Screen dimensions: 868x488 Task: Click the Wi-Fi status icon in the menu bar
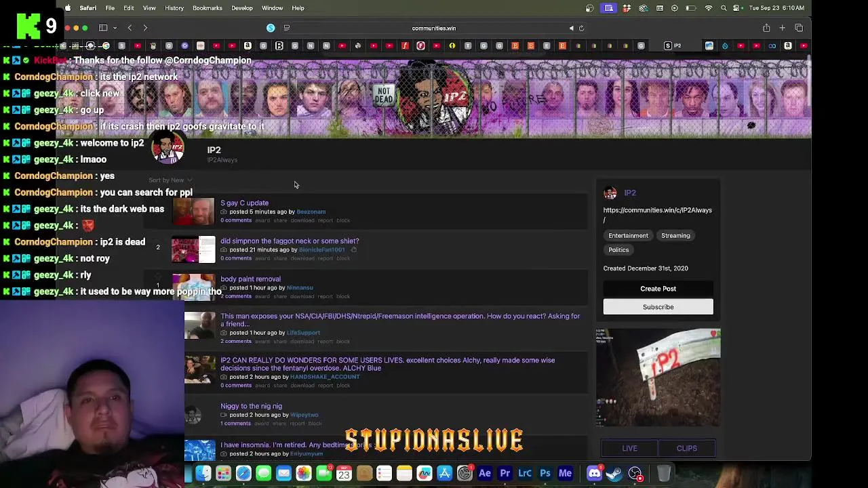tap(709, 8)
